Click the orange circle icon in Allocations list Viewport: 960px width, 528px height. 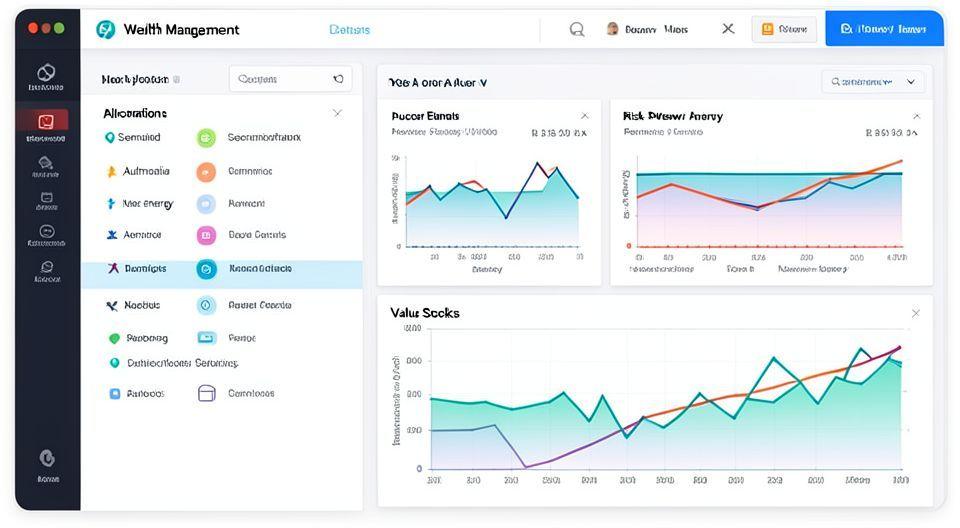point(206,171)
